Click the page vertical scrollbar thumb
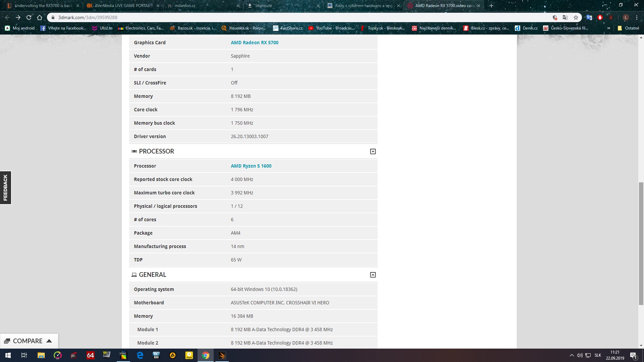The height and width of the screenshot is (362, 644). coord(641,244)
